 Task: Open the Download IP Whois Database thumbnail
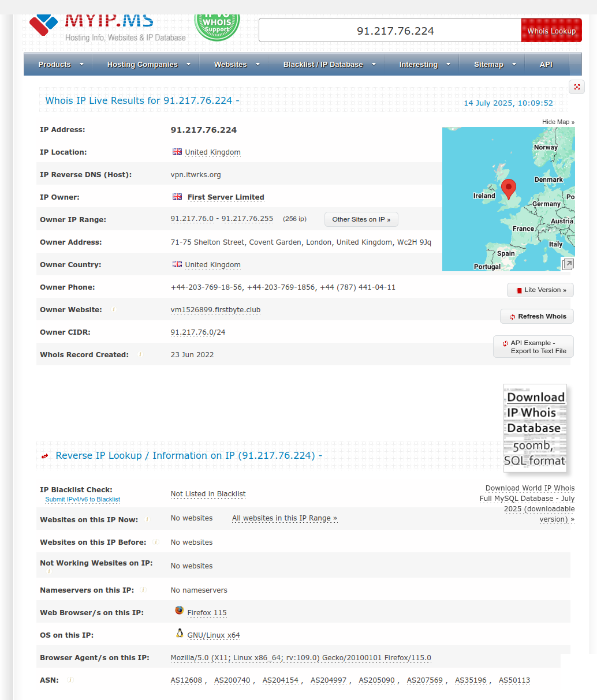coord(535,428)
